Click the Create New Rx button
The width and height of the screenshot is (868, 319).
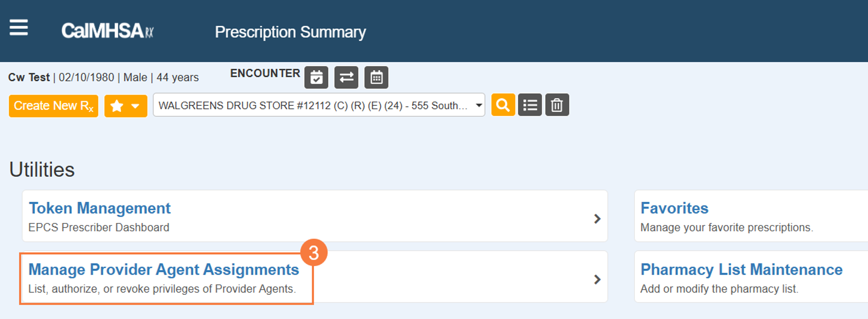tap(53, 106)
